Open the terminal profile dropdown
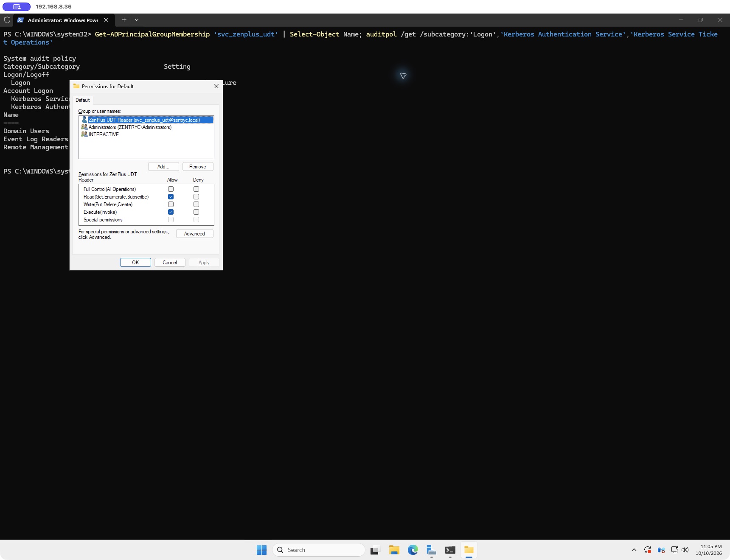This screenshot has width=730, height=560. click(137, 20)
